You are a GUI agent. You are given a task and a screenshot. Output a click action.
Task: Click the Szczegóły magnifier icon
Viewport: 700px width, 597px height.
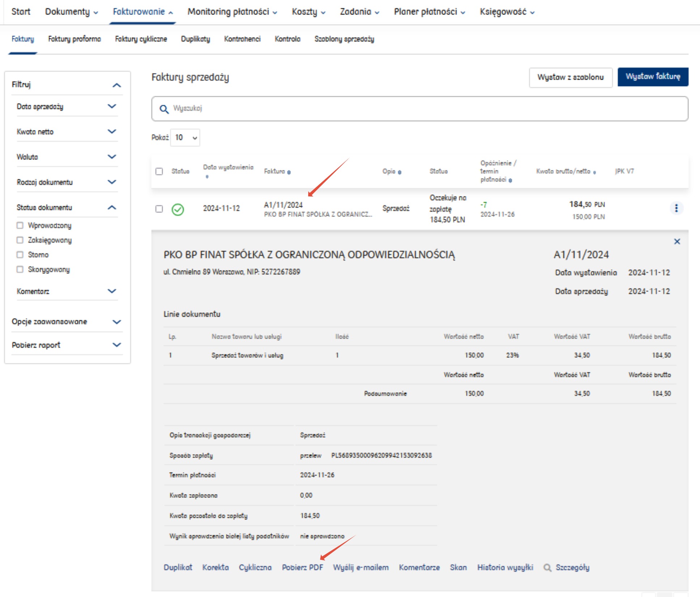[547, 568]
